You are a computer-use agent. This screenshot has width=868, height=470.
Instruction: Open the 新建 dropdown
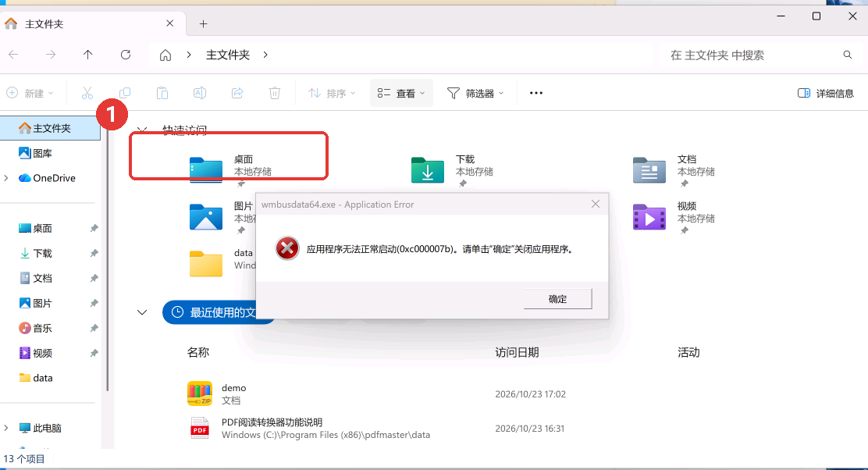click(x=30, y=93)
